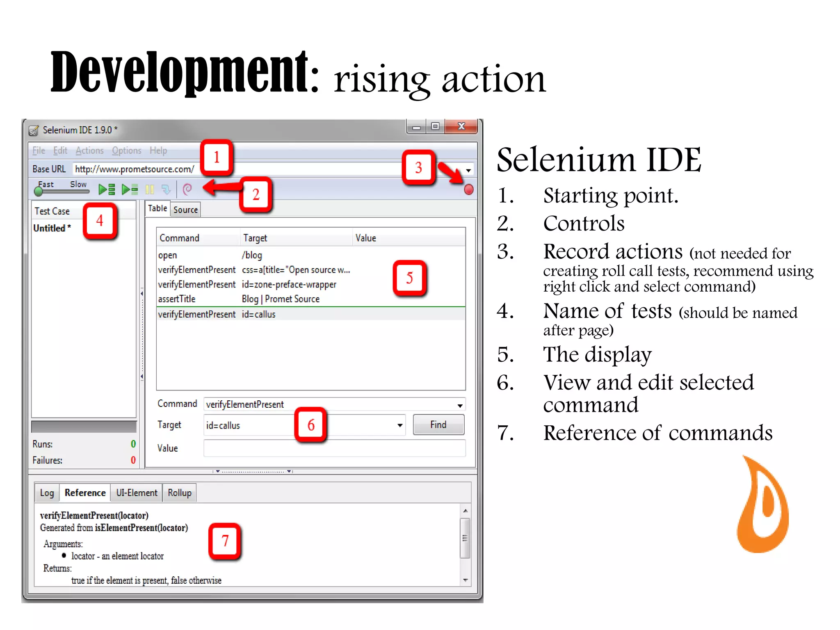
Task: Click the Test Case list header
Action: (x=83, y=211)
